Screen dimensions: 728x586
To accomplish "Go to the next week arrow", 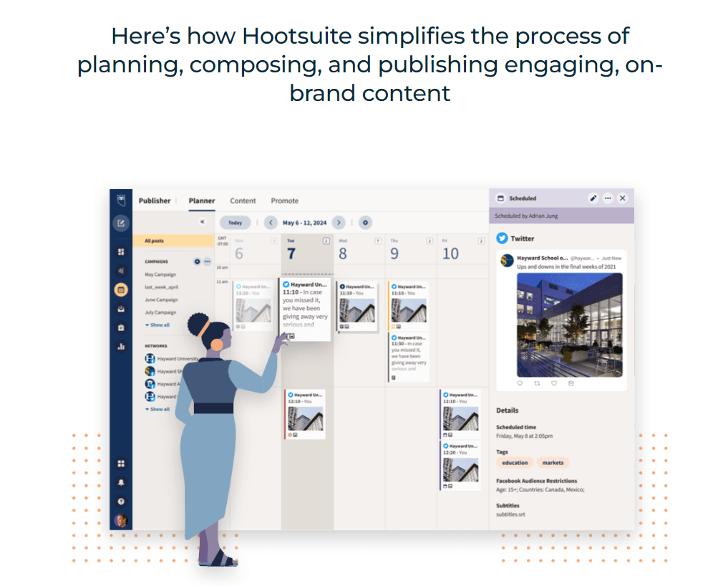I will point(339,223).
